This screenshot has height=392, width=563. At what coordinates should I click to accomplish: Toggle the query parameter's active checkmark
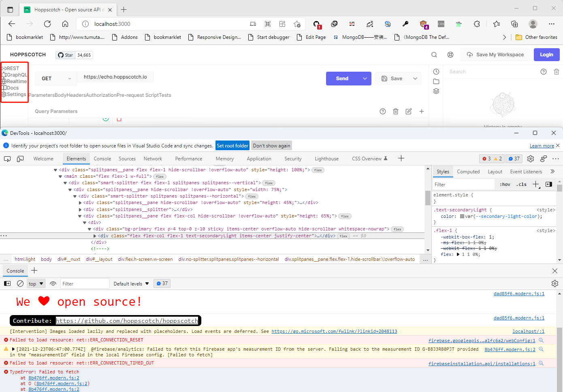[105, 119]
